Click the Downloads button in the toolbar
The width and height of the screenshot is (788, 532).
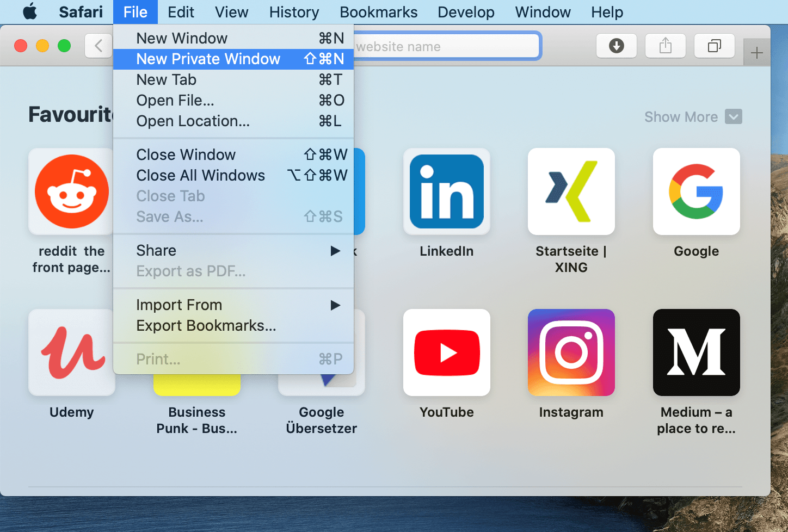point(616,46)
